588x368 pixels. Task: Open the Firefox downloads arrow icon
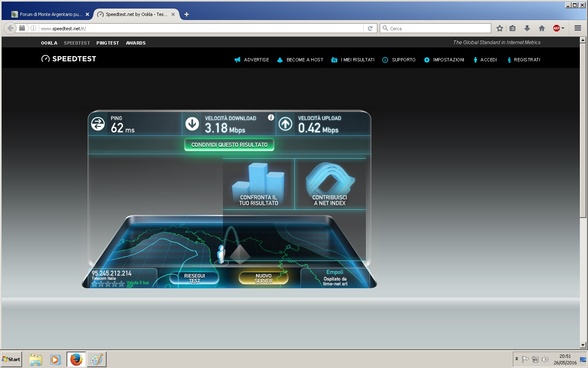[x=527, y=28]
